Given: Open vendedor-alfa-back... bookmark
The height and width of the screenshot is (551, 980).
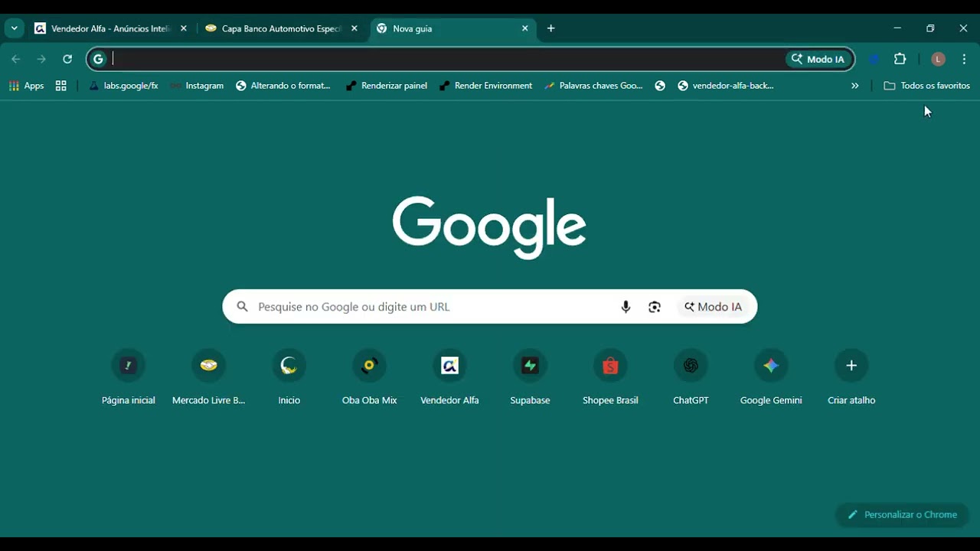Looking at the screenshot, I should pyautogui.click(x=726, y=86).
